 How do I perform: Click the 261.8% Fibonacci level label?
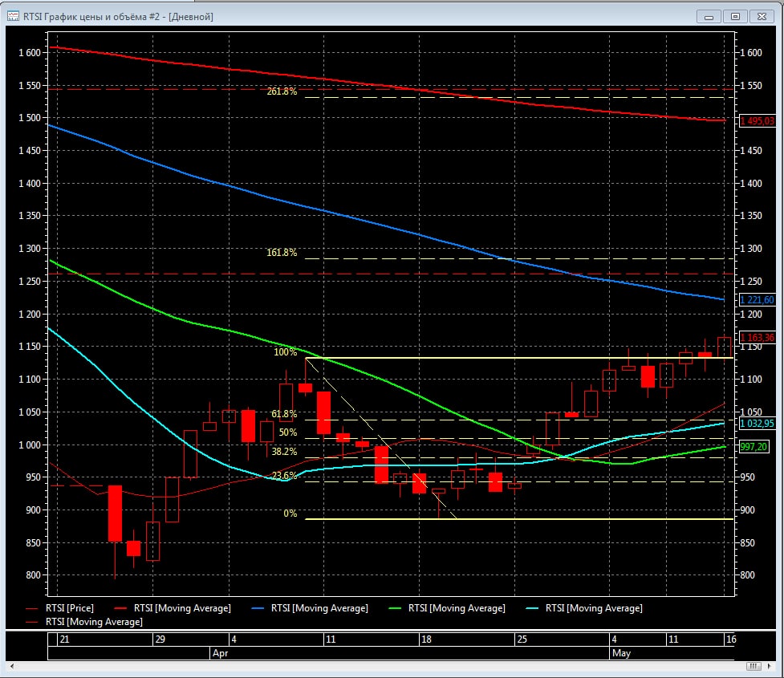tap(282, 91)
